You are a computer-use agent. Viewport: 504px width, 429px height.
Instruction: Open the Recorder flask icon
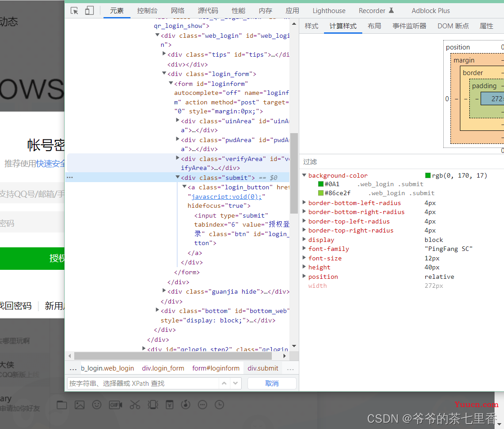[x=391, y=10]
